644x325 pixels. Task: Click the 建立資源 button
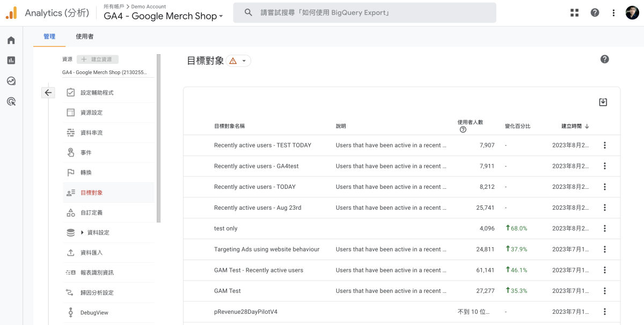pos(98,60)
